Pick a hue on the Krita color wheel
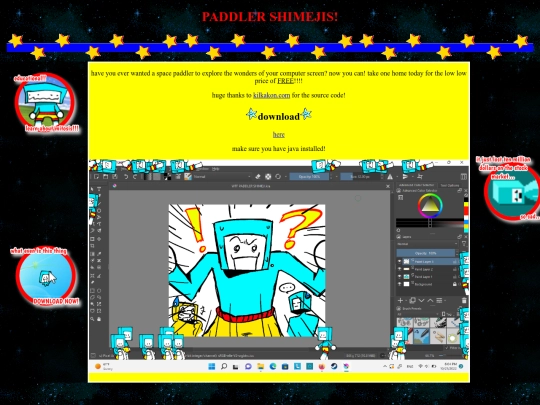This screenshot has height=405, width=540. pyautogui.click(x=429, y=206)
